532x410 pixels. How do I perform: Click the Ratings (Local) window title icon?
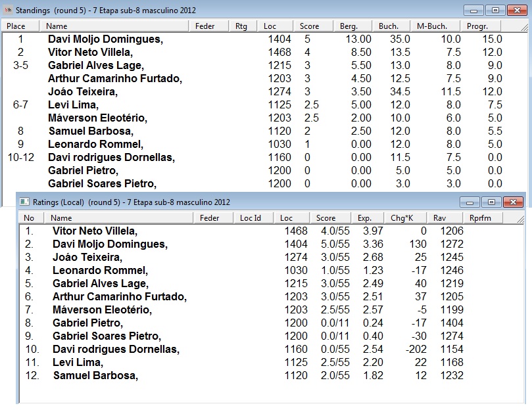(24, 202)
